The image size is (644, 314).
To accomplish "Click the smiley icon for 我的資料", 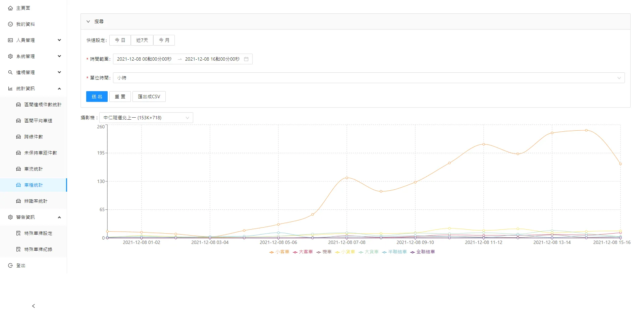I will [10, 24].
